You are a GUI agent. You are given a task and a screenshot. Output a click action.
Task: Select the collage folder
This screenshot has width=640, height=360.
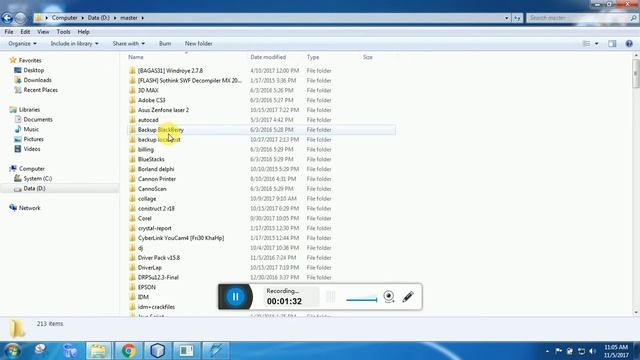(147, 199)
